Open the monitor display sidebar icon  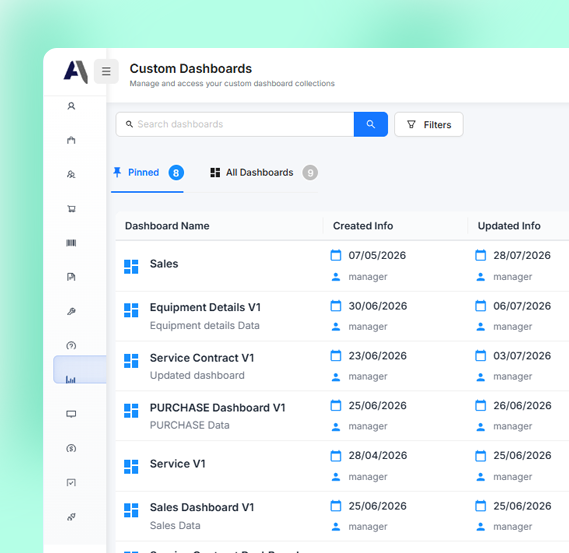[71, 414]
